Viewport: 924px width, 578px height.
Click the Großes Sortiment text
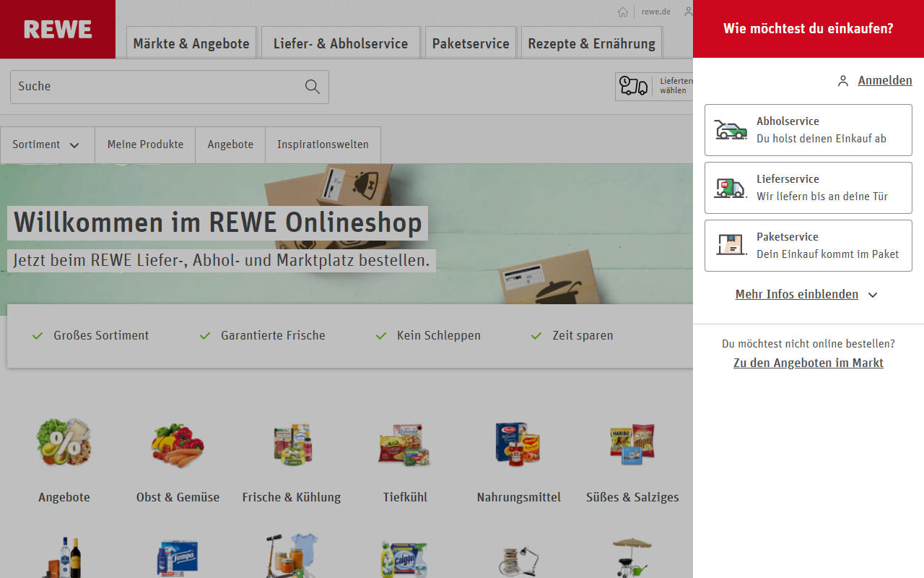click(101, 335)
